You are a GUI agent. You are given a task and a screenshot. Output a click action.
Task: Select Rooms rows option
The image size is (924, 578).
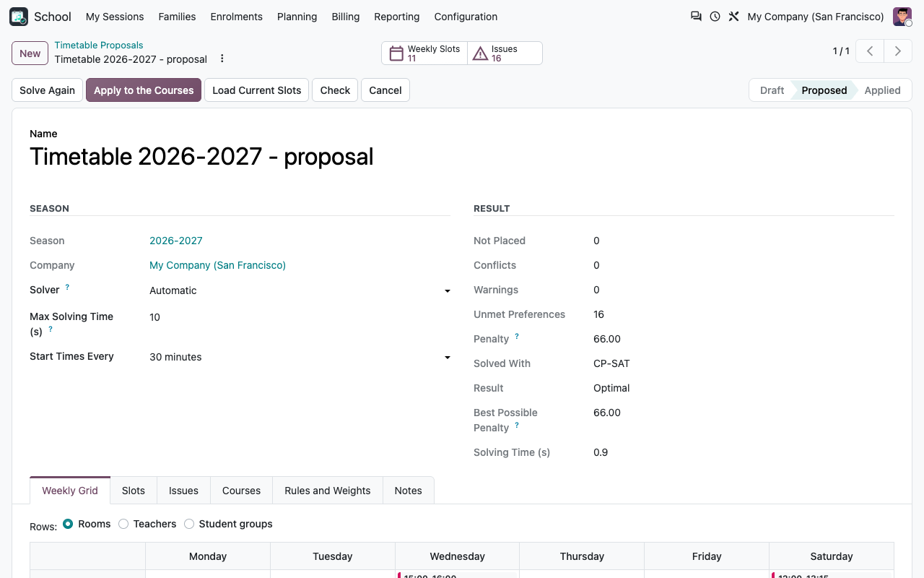[68, 524]
